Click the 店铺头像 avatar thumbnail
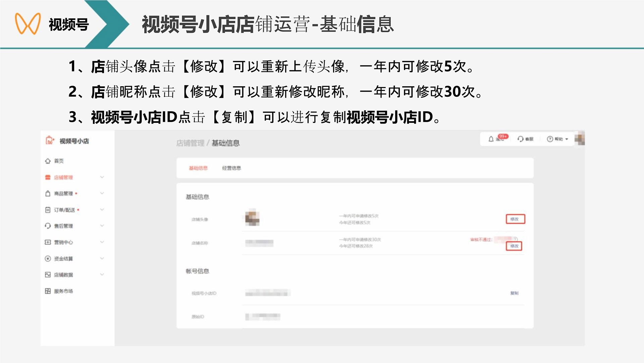The height and width of the screenshot is (363, 644). [252, 217]
